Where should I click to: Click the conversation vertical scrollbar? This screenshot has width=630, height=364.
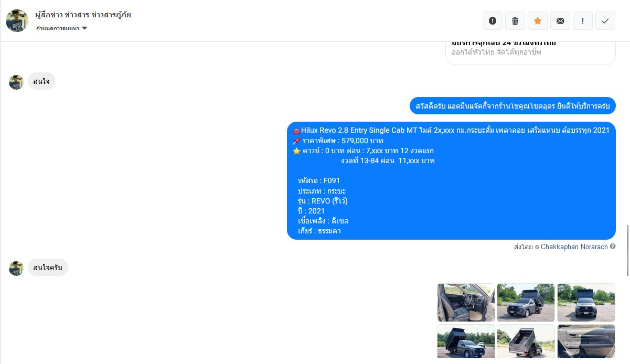coord(627,250)
